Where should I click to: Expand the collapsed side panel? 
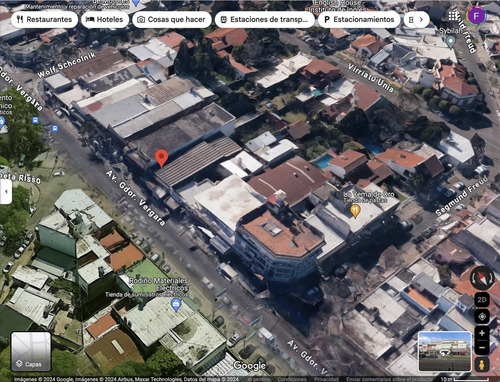(6, 192)
